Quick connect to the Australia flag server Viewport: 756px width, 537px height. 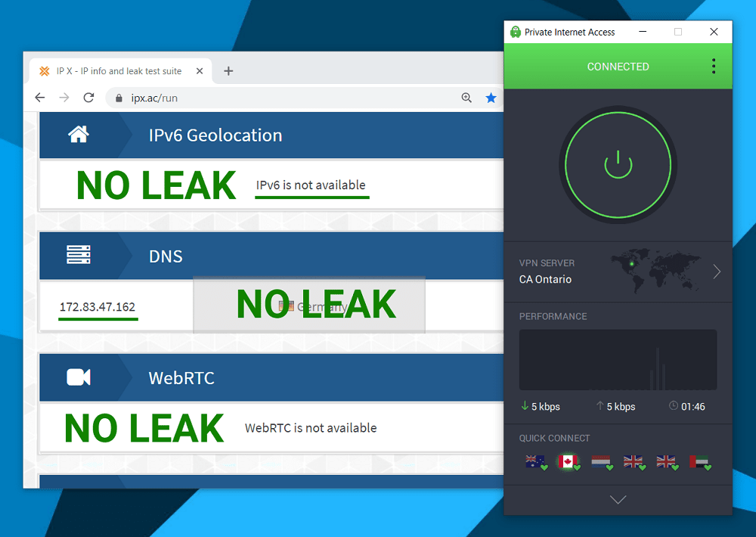(x=536, y=461)
